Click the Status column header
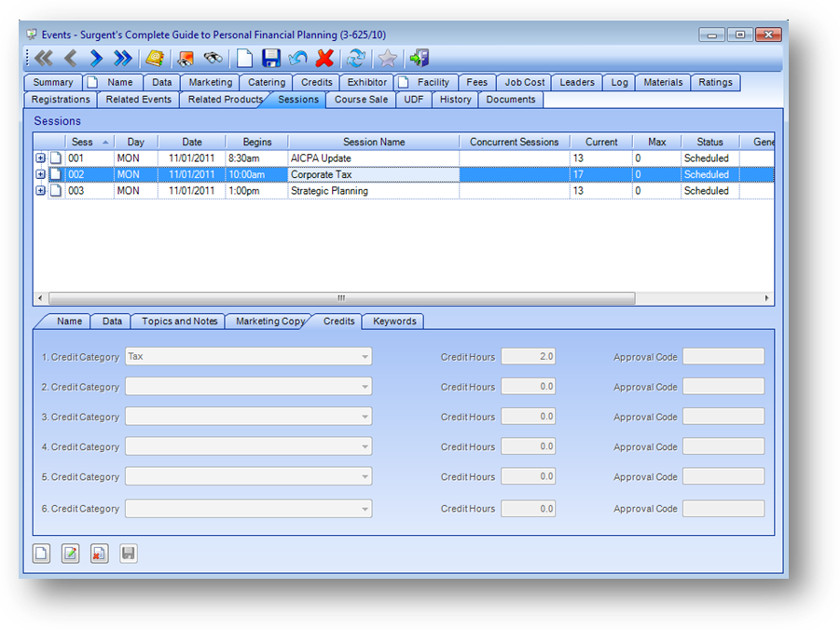Screen dimensions: 840x630 tap(709, 142)
